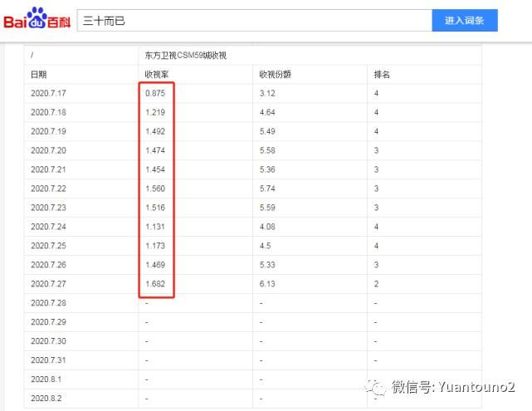The image size is (532, 411).
Task: Click the share value 5.58
Action: pyautogui.click(x=267, y=150)
